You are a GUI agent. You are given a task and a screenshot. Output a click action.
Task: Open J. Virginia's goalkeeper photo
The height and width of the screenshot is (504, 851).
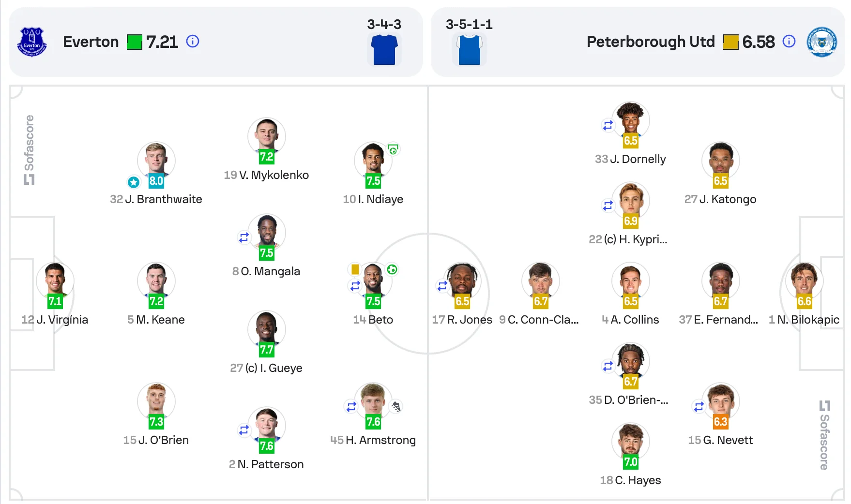pos(55,281)
